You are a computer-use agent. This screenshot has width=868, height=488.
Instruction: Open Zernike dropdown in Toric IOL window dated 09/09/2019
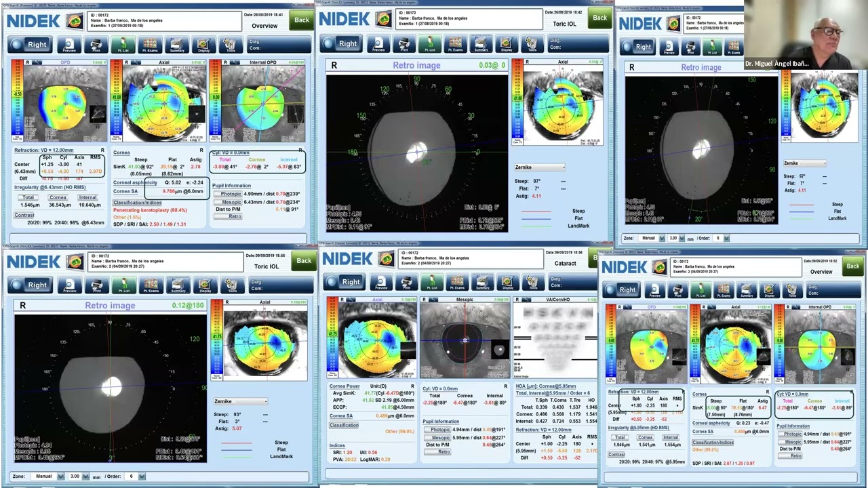240,401
